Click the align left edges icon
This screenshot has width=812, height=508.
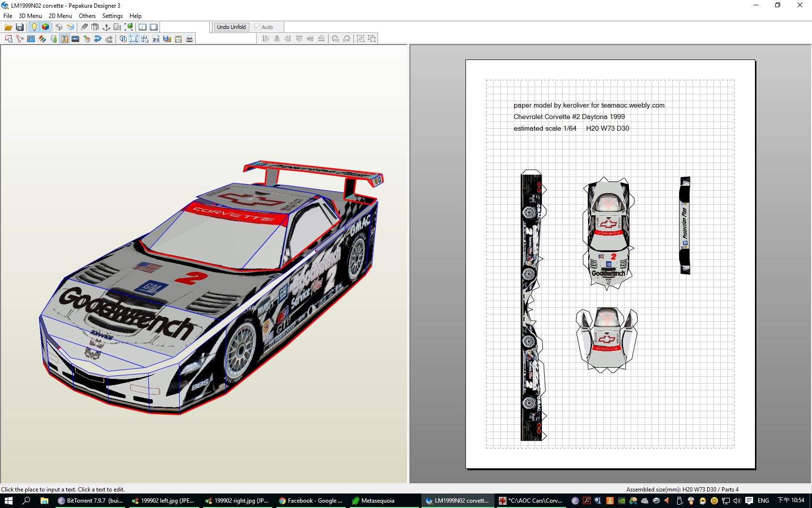point(265,39)
